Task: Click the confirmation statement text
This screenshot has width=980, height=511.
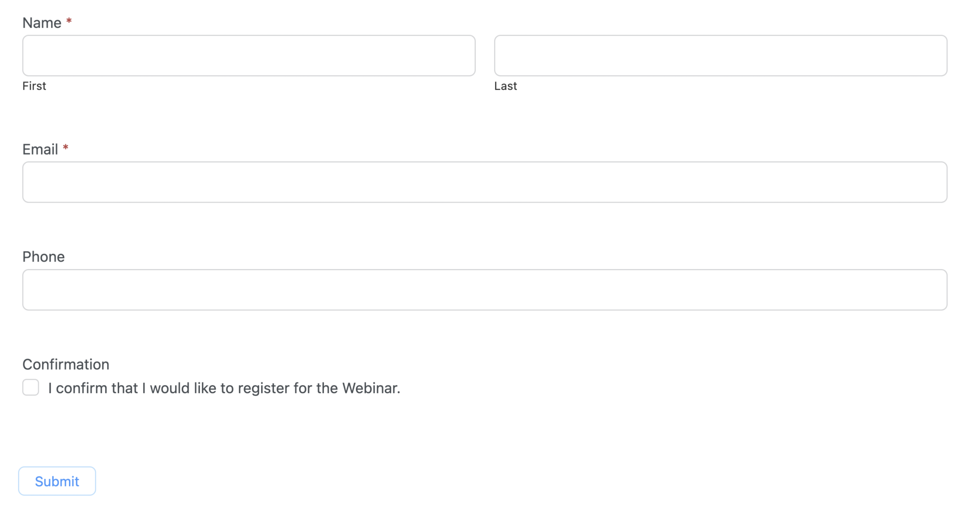Action: pyautogui.click(x=224, y=388)
